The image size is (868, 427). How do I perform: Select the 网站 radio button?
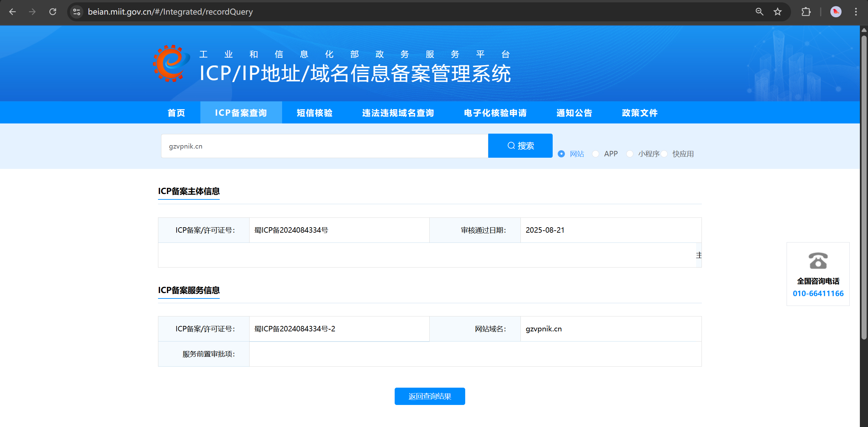click(561, 154)
